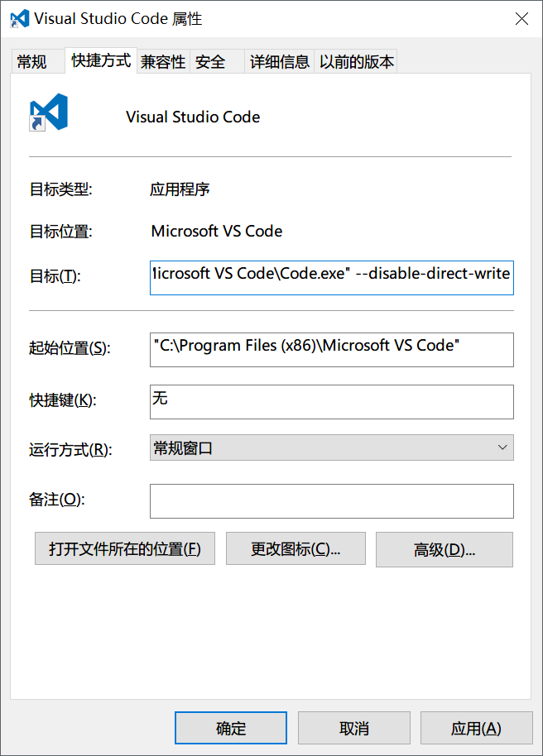Viewport: 543px width, 756px height.
Task: Select the 快捷方式 tab
Action: [x=101, y=60]
